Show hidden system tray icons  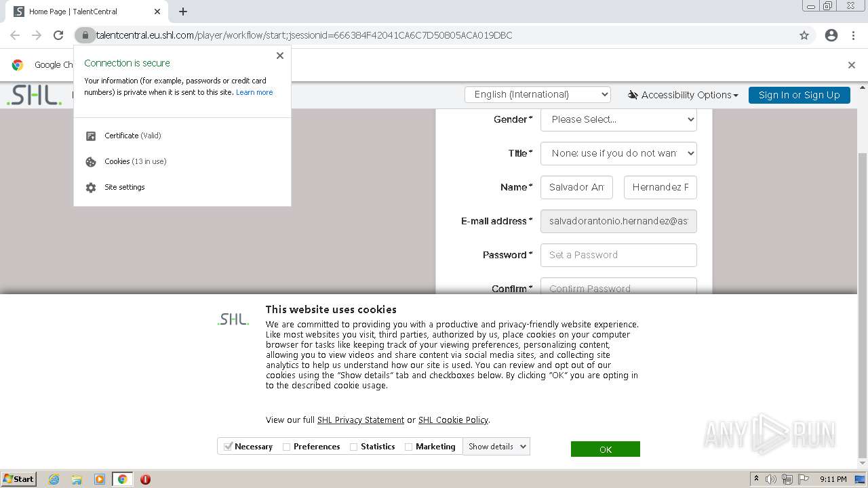click(x=756, y=479)
